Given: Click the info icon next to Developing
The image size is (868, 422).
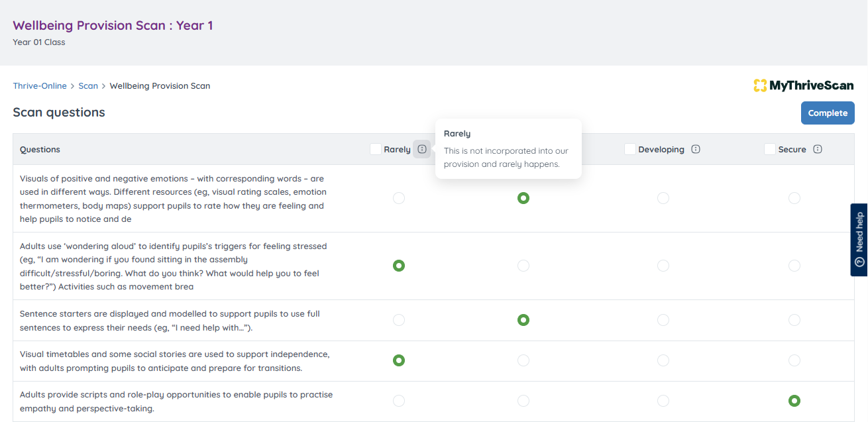Looking at the screenshot, I should 695,149.
